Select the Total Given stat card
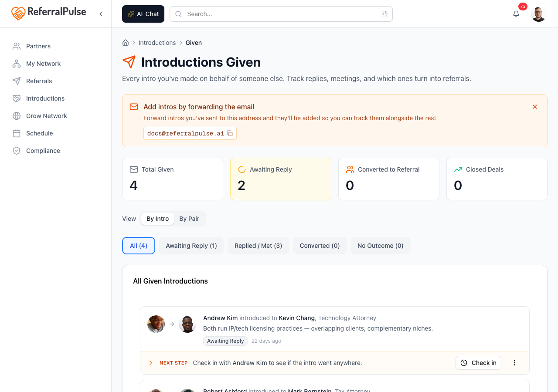558x392 pixels. click(x=173, y=179)
